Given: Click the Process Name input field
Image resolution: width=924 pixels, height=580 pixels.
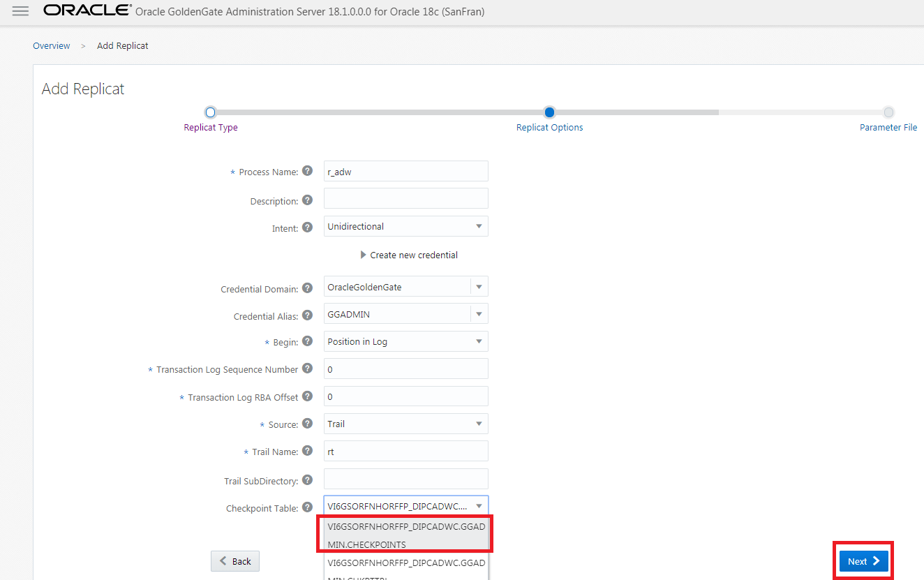Looking at the screenshot, I should point(406,172).
